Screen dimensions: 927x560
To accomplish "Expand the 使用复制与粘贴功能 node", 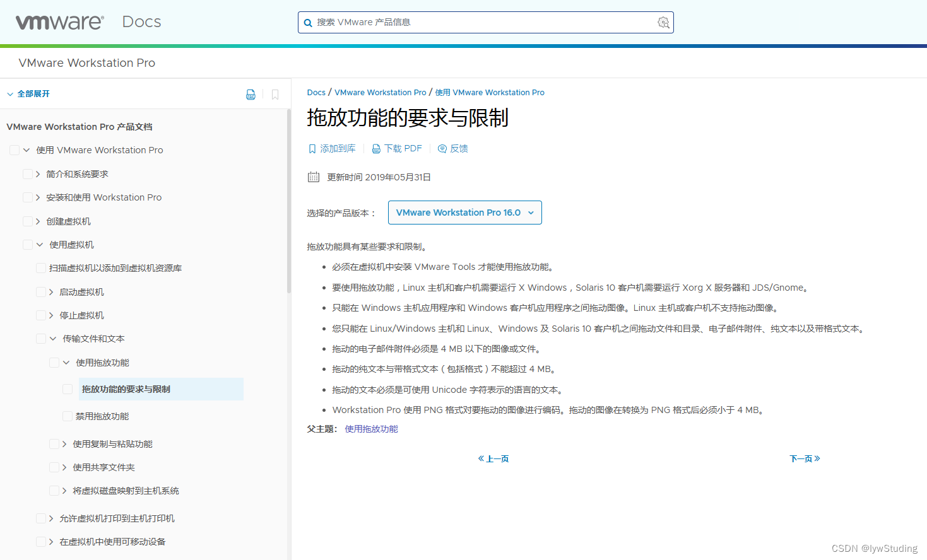I will 64,444.
